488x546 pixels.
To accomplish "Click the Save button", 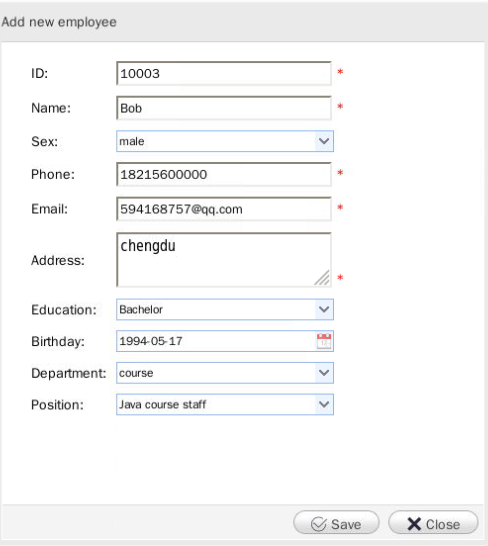I will 336,523.
